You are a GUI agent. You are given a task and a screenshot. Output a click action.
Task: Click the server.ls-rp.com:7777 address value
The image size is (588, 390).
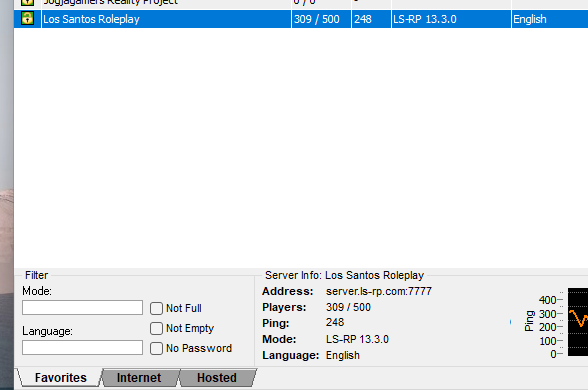click(x=379, y=291)
